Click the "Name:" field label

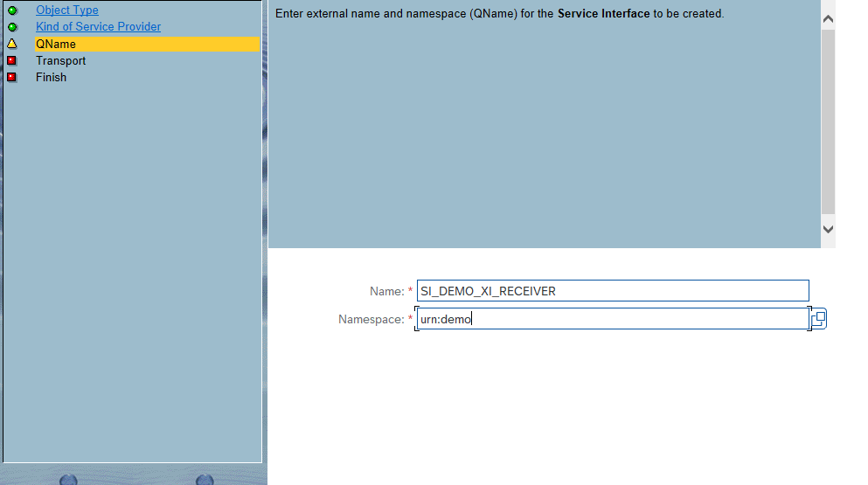pos(385,292)
